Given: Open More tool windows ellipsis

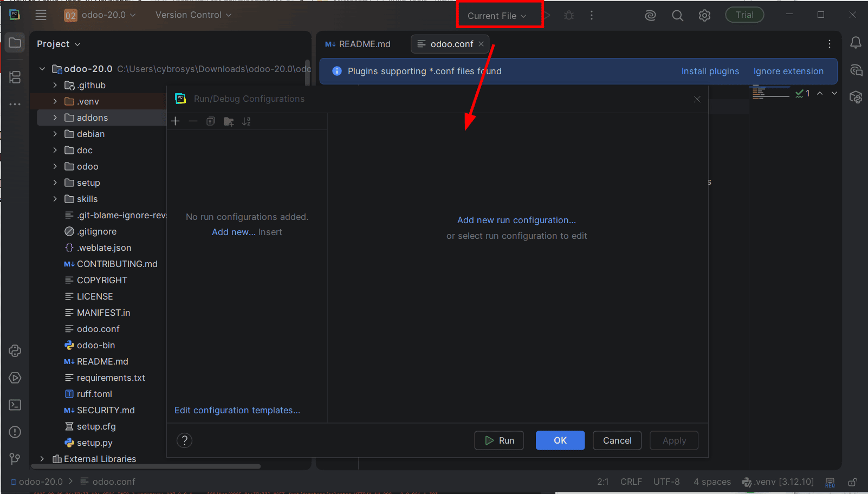Looking at the screenshot, I should (15, 104).
